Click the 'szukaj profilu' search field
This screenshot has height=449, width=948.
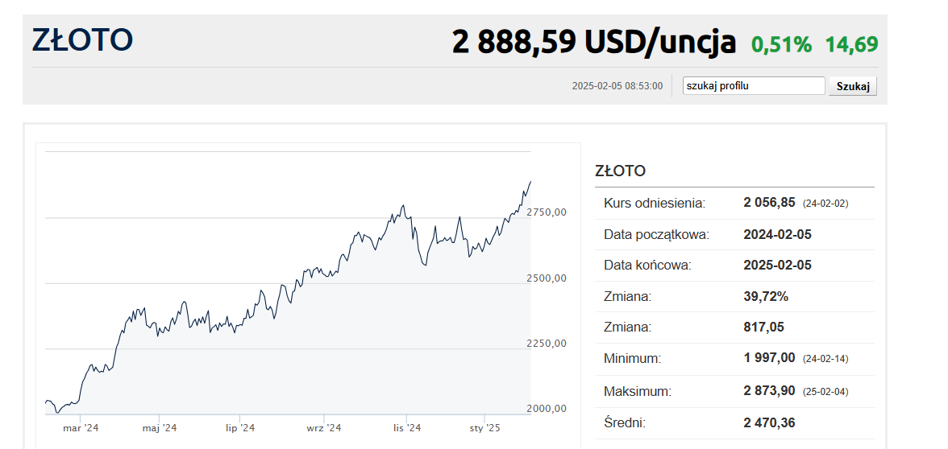753,86
